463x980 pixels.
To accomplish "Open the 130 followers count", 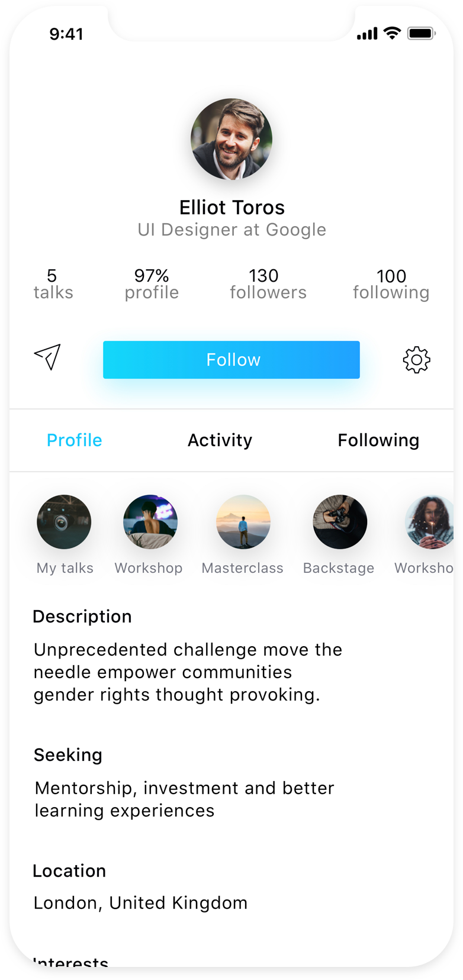I will [268, 284].
